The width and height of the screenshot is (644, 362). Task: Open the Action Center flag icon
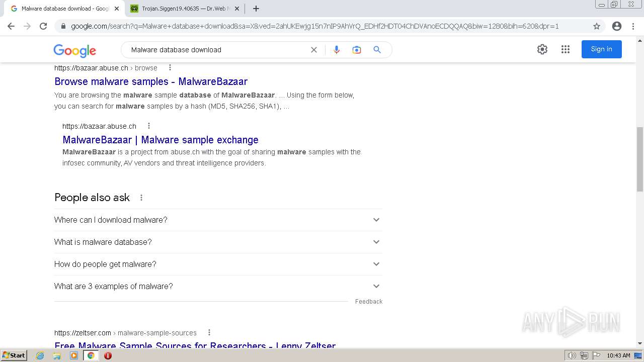596,355
